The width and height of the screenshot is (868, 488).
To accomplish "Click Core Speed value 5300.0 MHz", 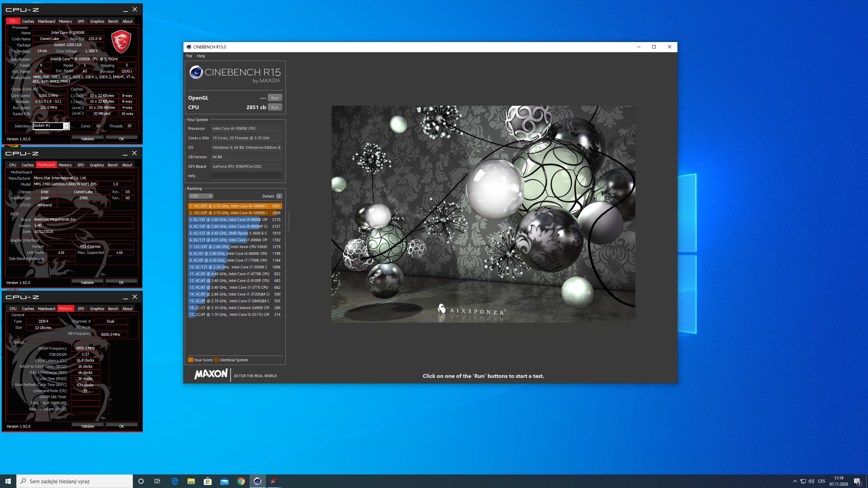I will pyautogui.click(x=48, y=96).
